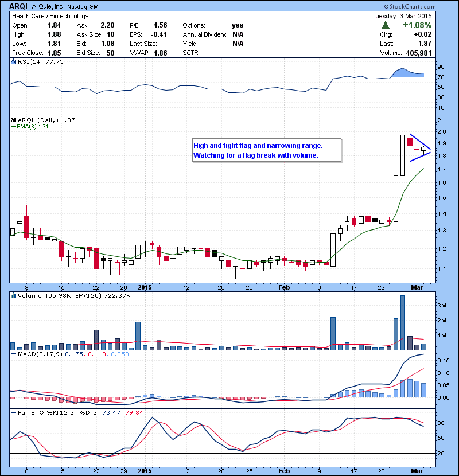
Task: Click the Volume 405.98K, EMA(20) label
Action: click(74, 295)
